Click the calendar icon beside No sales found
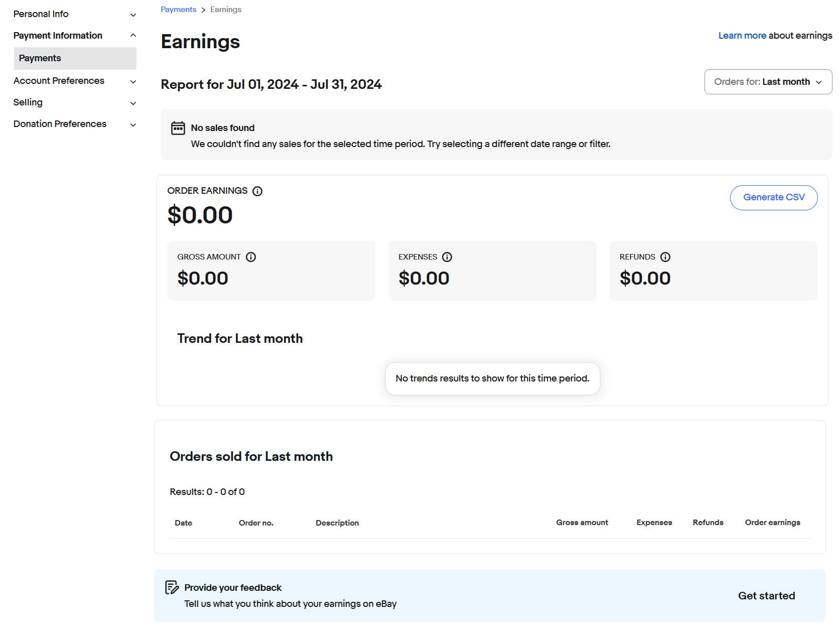 point(178,128)
